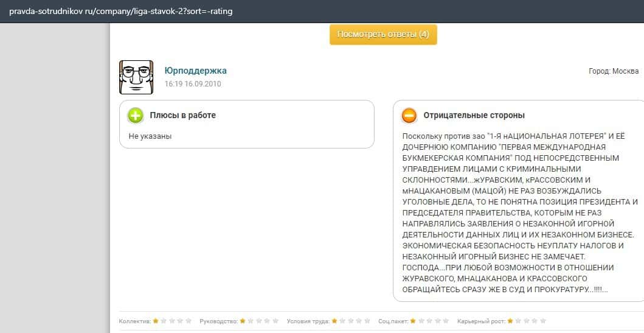Click the "Плюсы в работе" heading
Image resolution: width=644 pixels, height=333 pixels.
point(182,115)
